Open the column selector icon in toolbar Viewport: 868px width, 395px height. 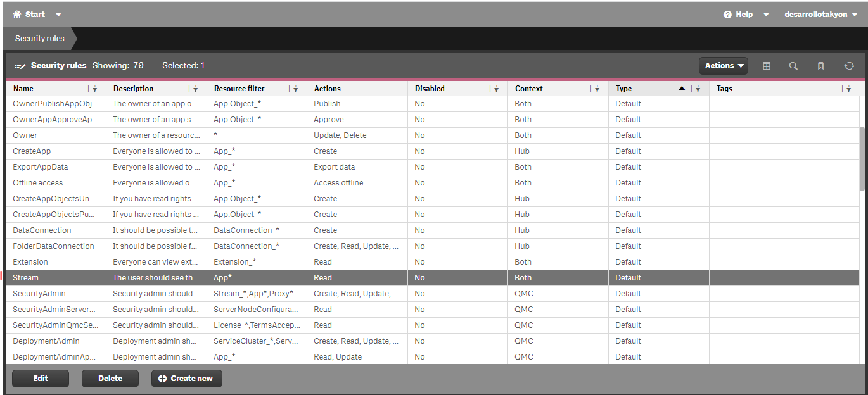pos(766,65)
